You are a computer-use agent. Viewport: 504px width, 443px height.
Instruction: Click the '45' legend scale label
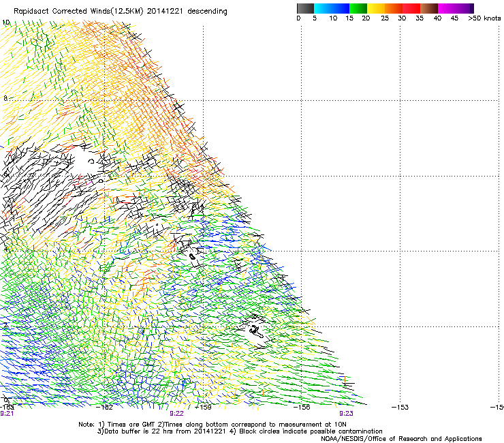click(454, 18)
